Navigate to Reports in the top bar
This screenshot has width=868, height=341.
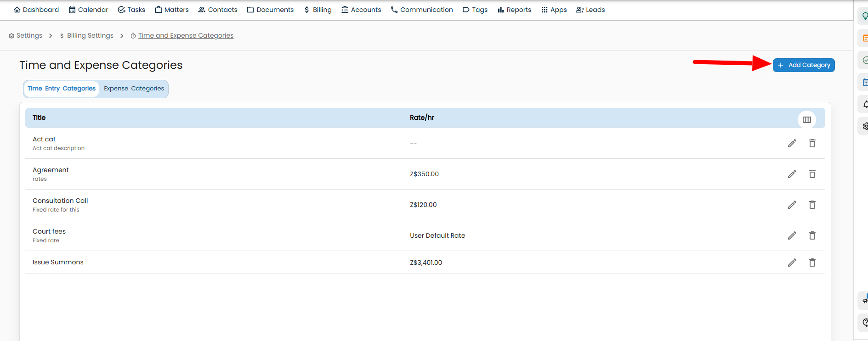click(514, 10)
